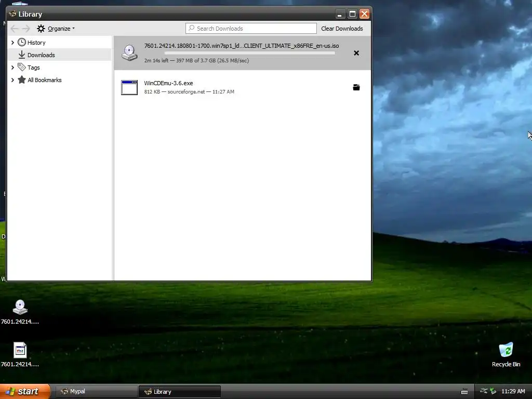Image resolution: width=532 pixels, height=399 pixels.
Task: Click the Library window title icon
Action: [12, 14]
